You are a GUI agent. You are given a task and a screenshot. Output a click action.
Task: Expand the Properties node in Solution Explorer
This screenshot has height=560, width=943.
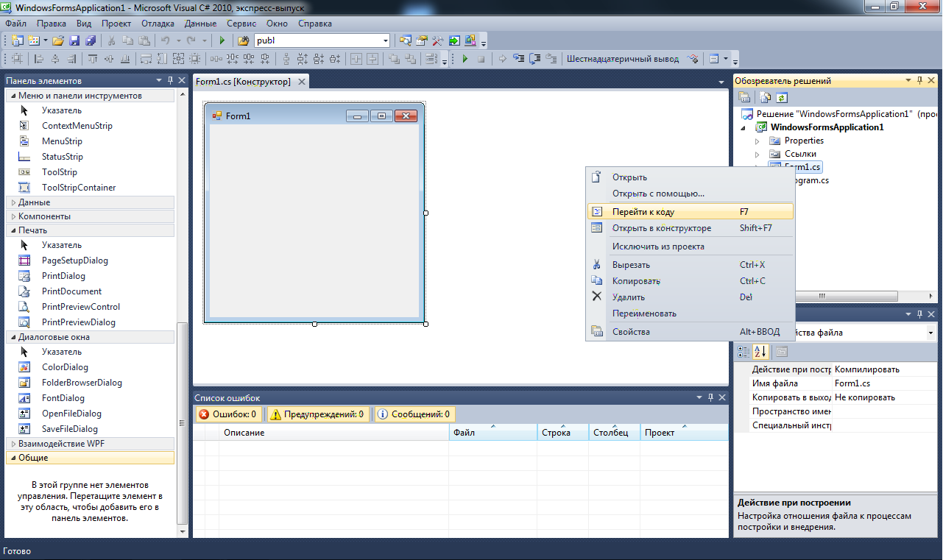pyautogui.click(x=757, y=141)
